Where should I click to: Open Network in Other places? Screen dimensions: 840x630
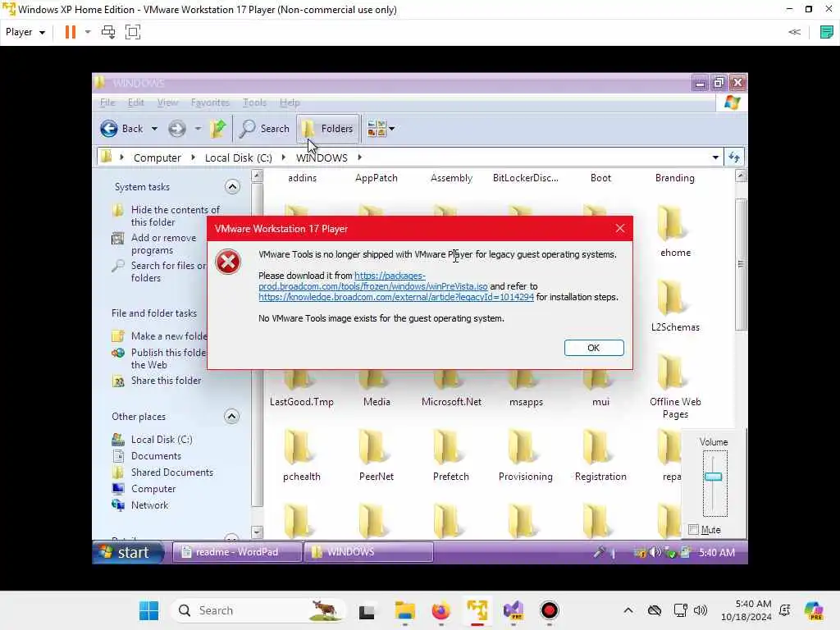click(x=149, y=505)
